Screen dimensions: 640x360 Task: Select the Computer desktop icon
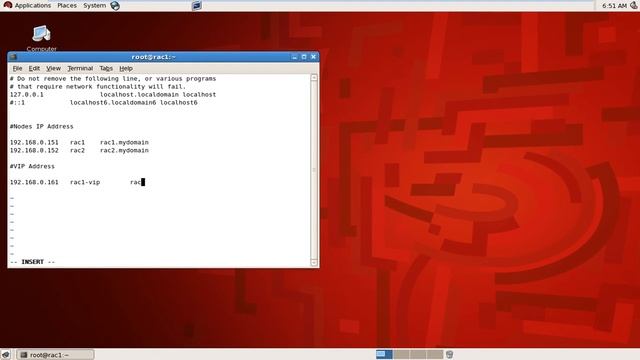click(x=42, y=39)
